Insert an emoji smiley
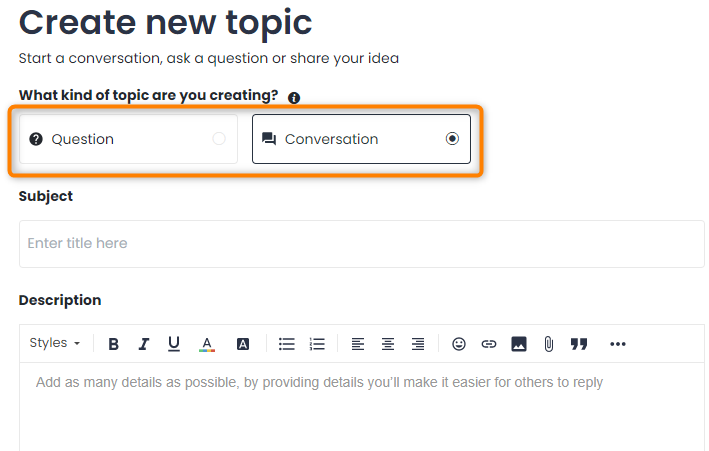Screen dimensions: 709x451 [458, 344]
